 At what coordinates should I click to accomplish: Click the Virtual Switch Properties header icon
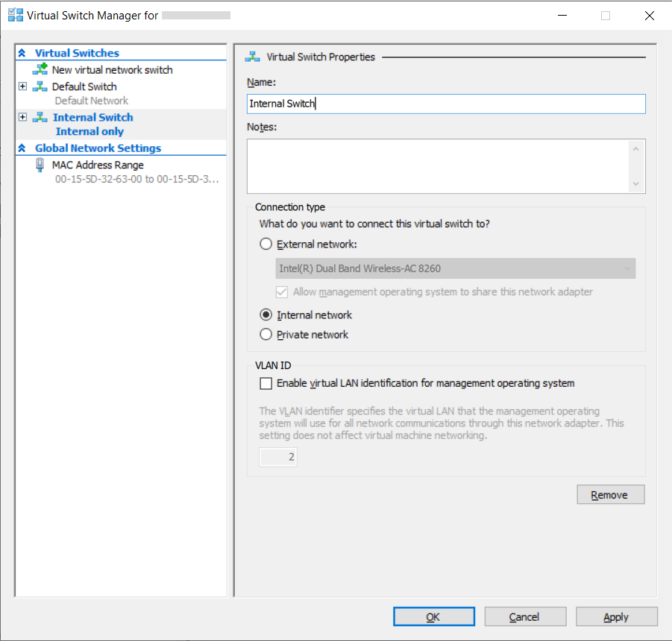pyautogui.click(x=252, y=57)
